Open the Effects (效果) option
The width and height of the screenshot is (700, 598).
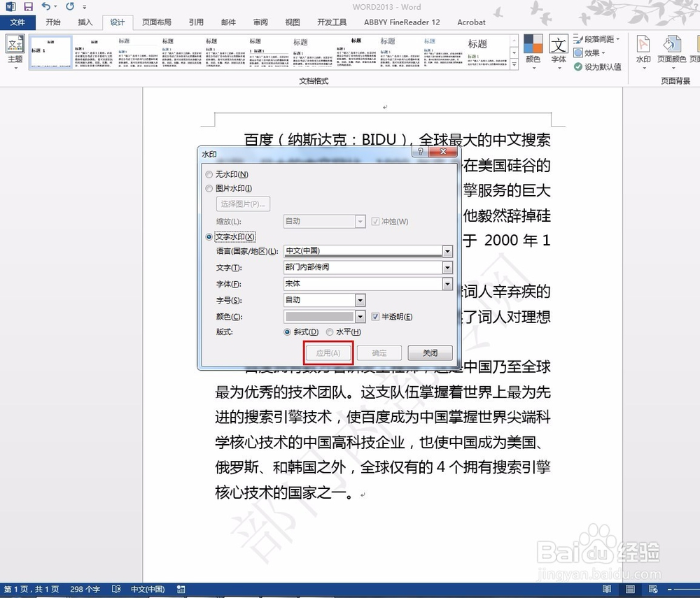589,52
